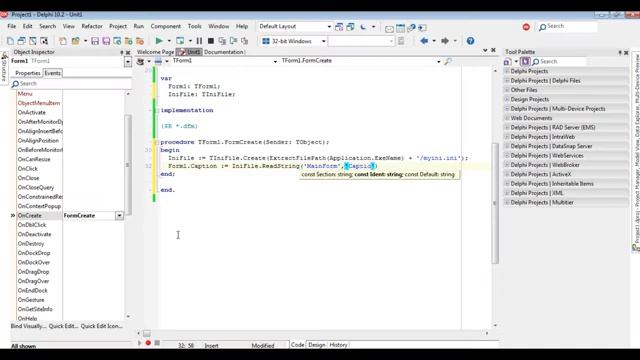Image resolution: width=640 pixels, height=360 pixels.
Task: Click the Save All toolbar icon
Action: point(106,41)
